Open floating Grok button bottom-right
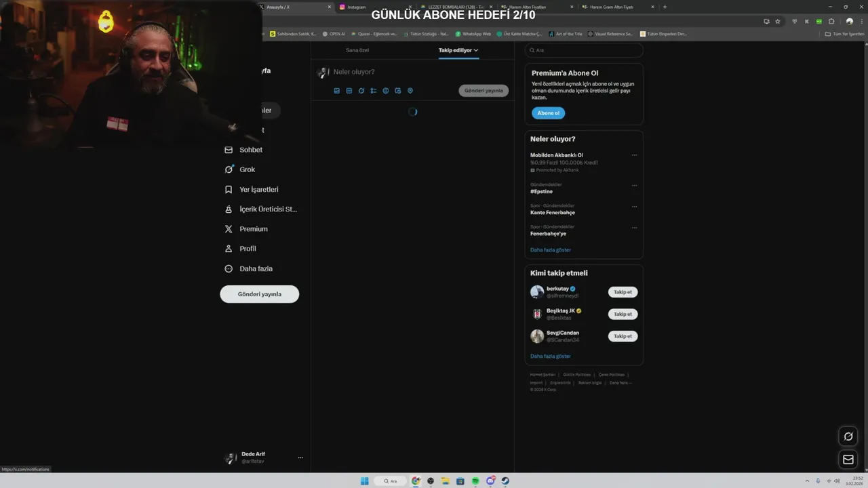This screenshot has width=868, height=488. pyautogui.click(x=848, y=436)
